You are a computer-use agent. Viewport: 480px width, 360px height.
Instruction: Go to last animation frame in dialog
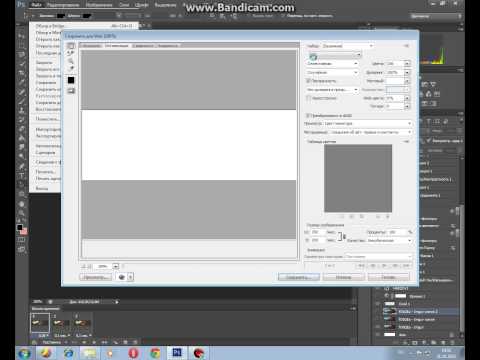pyautogui.click(x=406, y=266)
